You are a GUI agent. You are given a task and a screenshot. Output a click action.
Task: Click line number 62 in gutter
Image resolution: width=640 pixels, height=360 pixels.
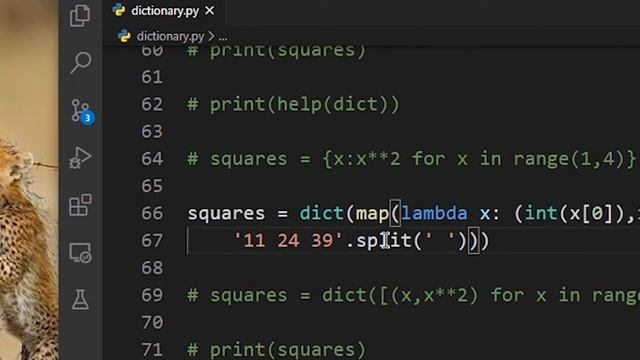point(152,104)
